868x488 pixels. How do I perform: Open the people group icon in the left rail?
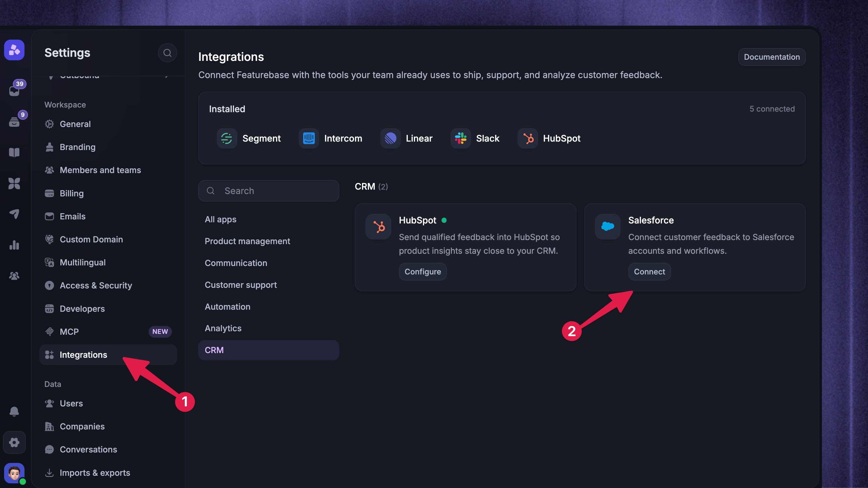coord(14,276)
